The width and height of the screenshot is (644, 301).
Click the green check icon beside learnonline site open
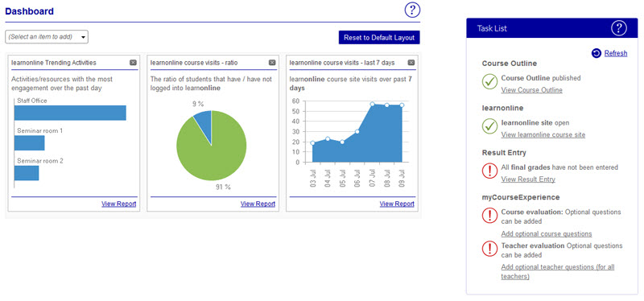(489, 126)
